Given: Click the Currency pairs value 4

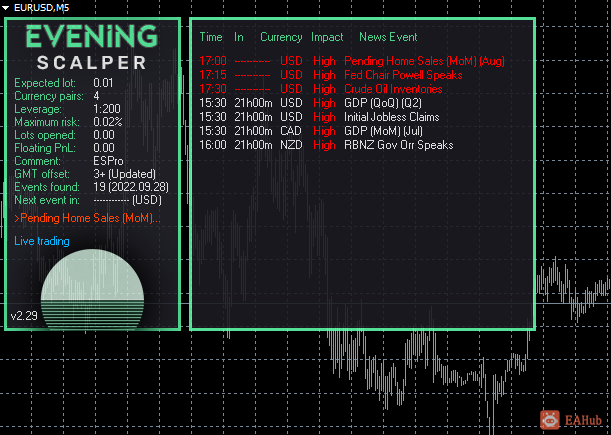Looking at the screenshot, I should point(96,96).
